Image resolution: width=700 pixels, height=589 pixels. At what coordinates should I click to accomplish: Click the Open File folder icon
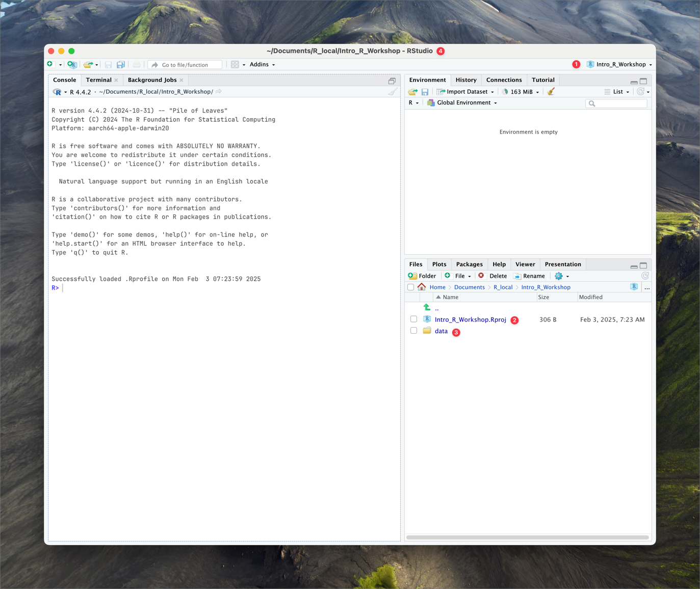tap(88, 65)
